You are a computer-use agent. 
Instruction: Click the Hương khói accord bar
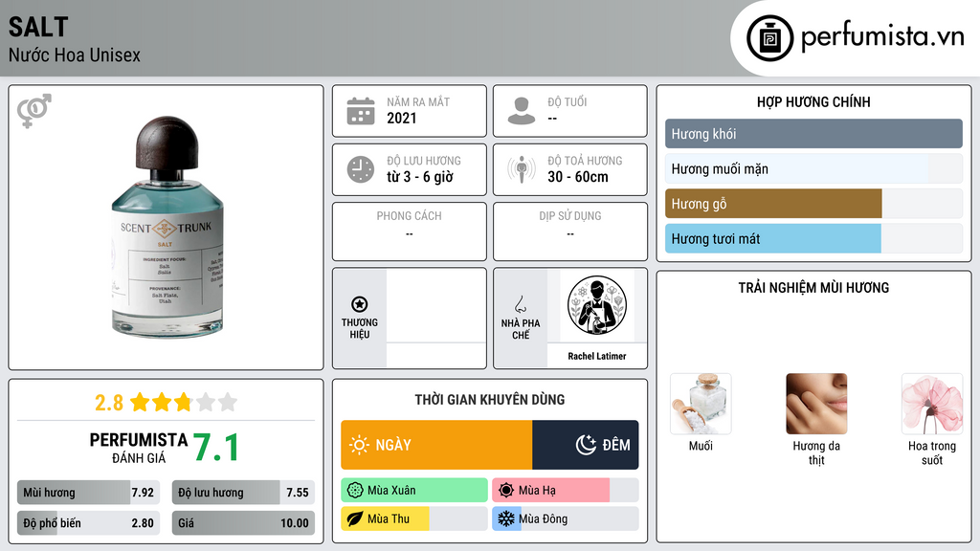(x=813, y=134)
